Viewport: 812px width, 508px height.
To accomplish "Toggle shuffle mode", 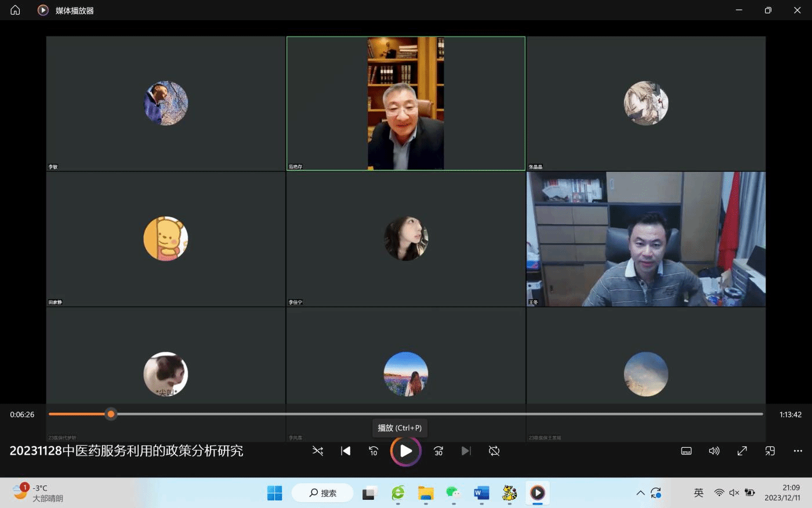I will click(318, 451).
